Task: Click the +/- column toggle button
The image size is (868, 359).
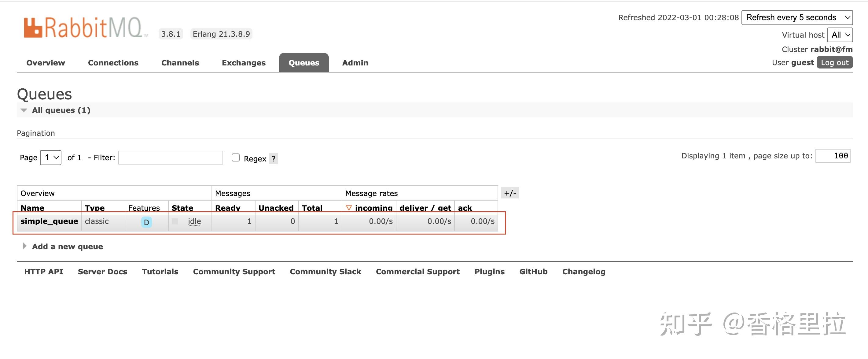Action: [510, 193]
